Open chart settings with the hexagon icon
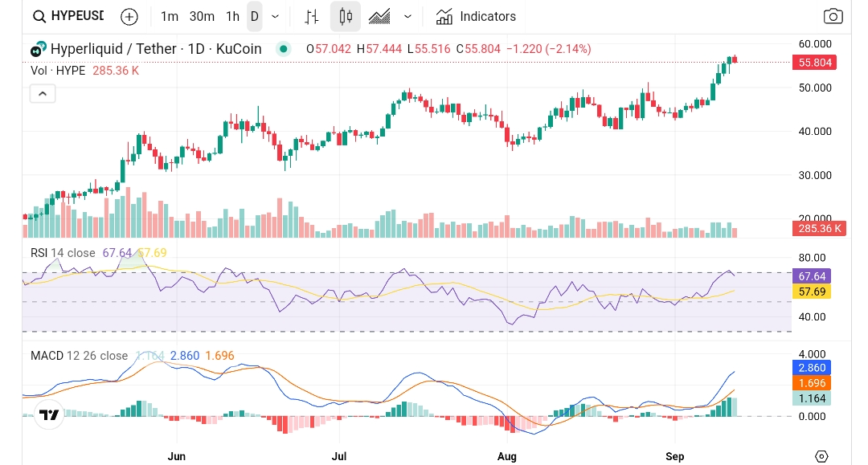The height and width of the screenshot is (465, 868). pos(821,455)
